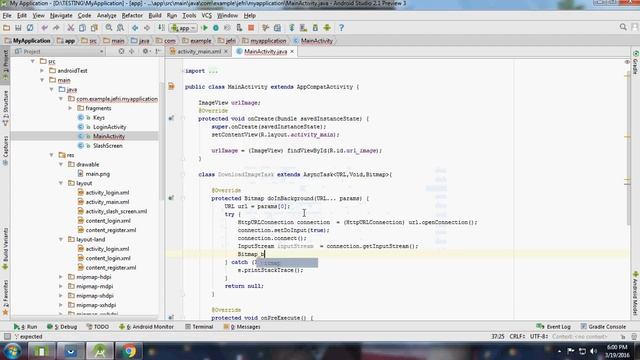
Task: Open the SDK Manager icon
Action: [315, 28]
